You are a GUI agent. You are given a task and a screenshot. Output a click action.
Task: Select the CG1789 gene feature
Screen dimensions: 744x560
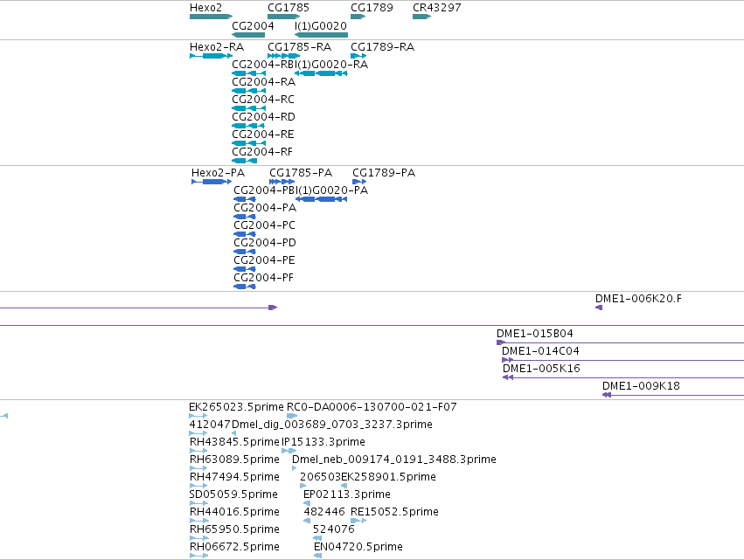[x=358, y=17]
